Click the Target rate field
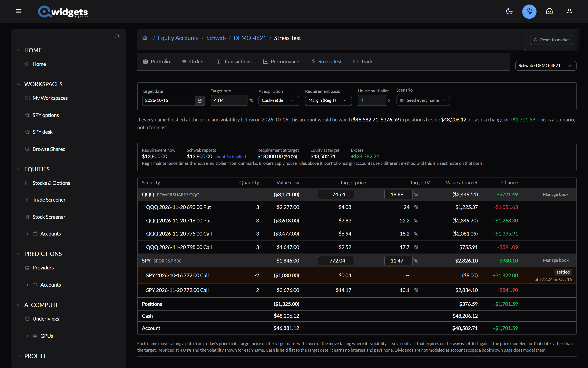588x368 pixels. click(229, 101)
